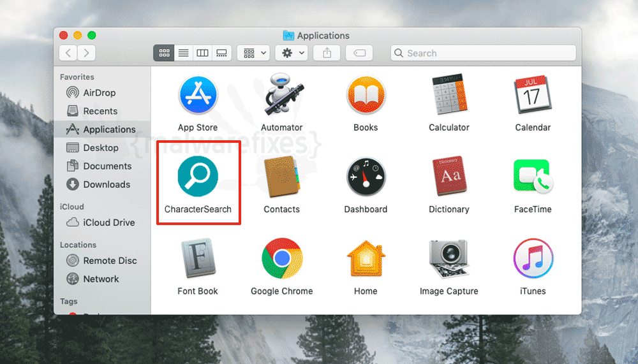Image resolution: width=638 pixels, height=364 pixels.
Task: Select the Dictionary app icon
Action: pyautogui.click(x=449, y=176)
